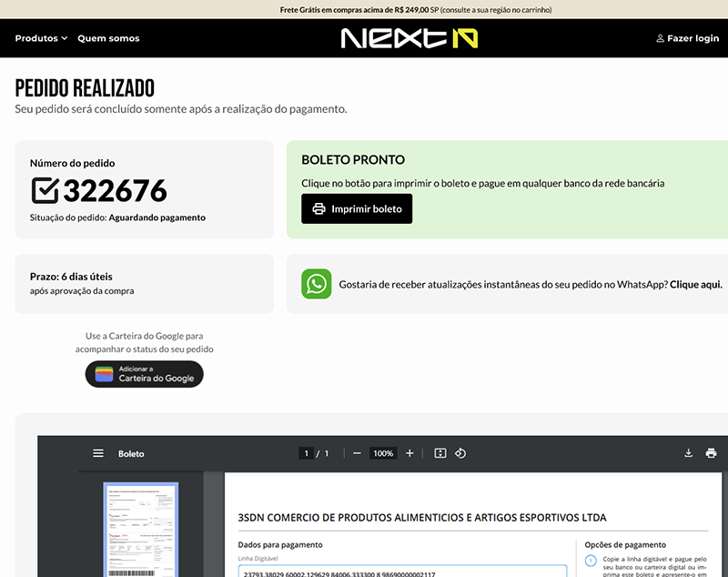Viewport: 728px width, 577px height.
Task: Click the order number checkmark icon
Action: tap(45, 190)
